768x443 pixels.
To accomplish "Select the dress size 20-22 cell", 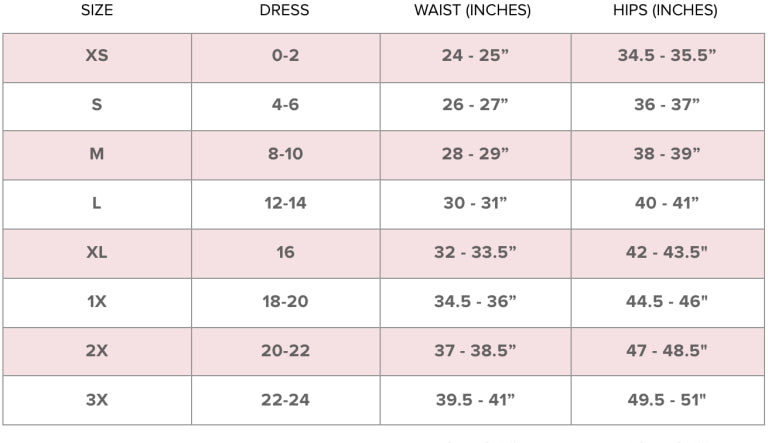I will pos(286,350).
